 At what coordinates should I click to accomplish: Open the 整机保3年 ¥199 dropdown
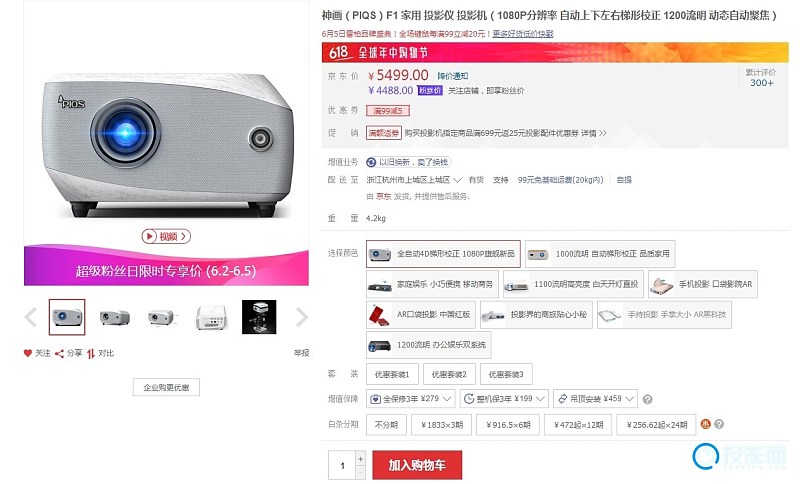click(x=504, y=399)
